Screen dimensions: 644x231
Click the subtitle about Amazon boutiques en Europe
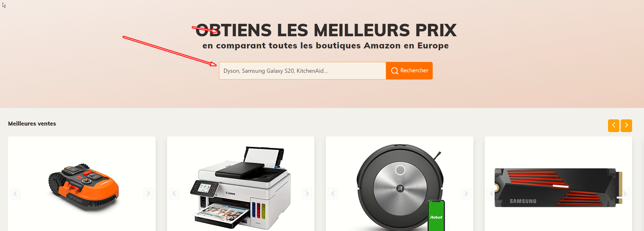[325, 46]
